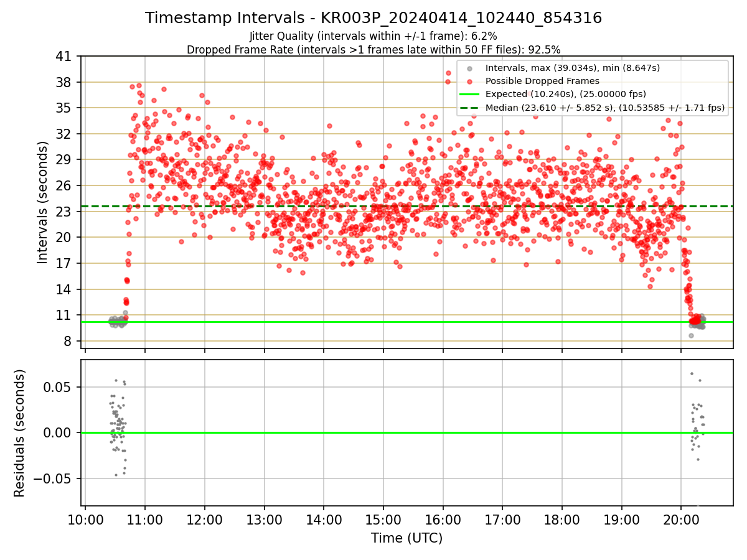Click y-axis tick label '38'
Image resolution: width=747 pixels, height=560 pixels.
[x=64, y=82]
